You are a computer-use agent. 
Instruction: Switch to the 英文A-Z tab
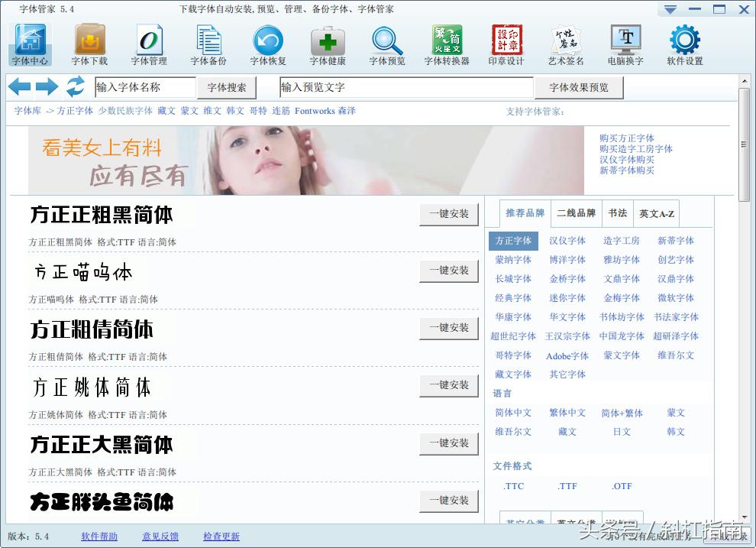point(656,213)
